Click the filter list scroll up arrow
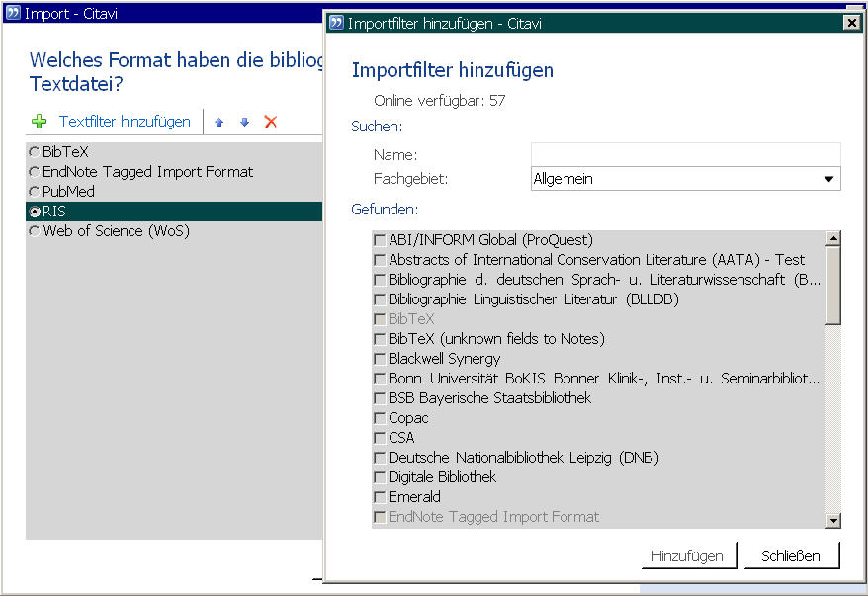868x596 pixels. pos(833,238)
